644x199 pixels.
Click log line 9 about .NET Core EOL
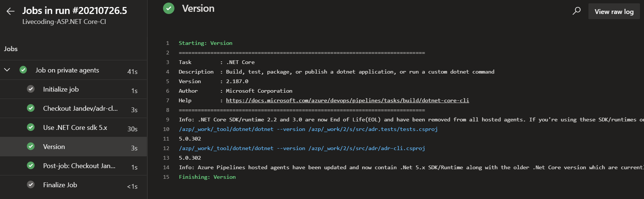411,120
